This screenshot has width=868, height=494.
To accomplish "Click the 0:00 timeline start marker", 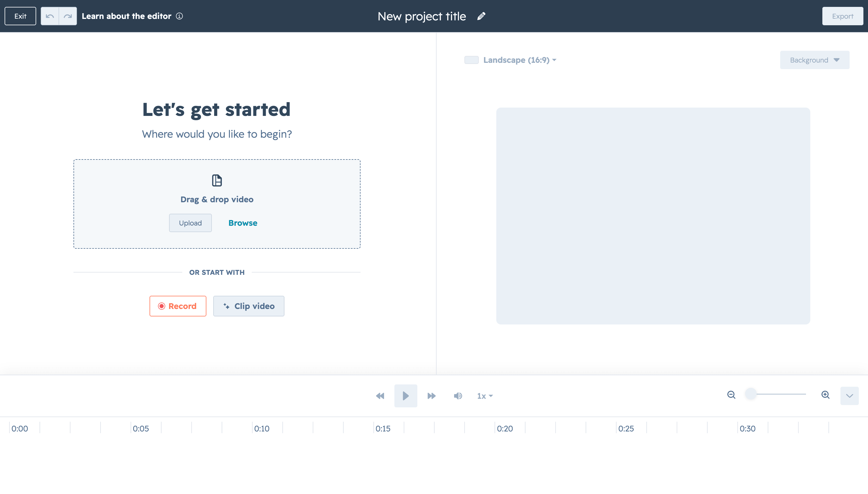I will click(x=20, y=429).
